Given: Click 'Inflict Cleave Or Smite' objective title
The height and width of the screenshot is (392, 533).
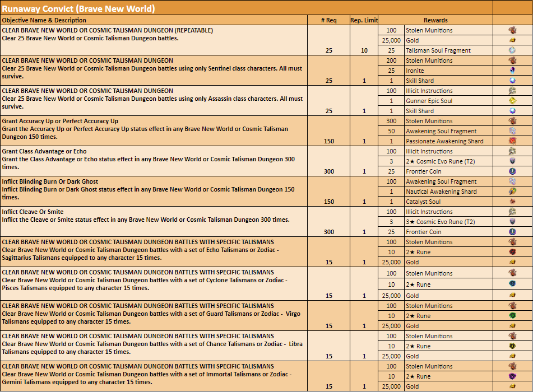Looking at the screenshot, I should [33, 212].
